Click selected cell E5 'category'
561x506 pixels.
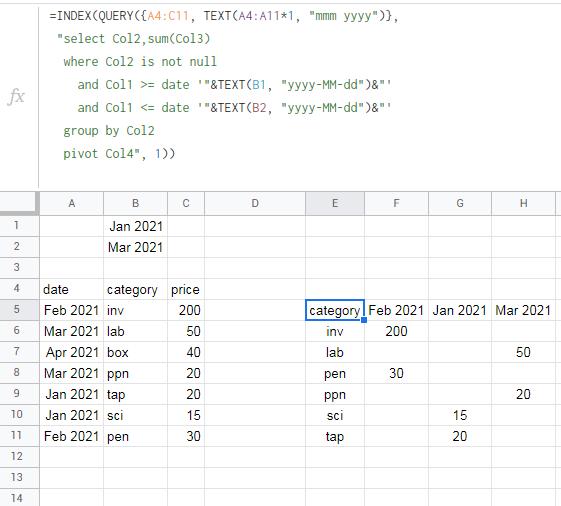click(335, 310)
